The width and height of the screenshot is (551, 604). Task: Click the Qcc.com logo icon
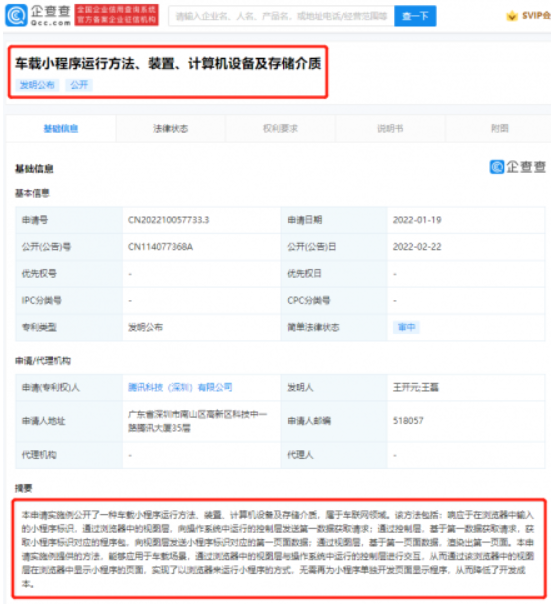click(x=16, y=15)
